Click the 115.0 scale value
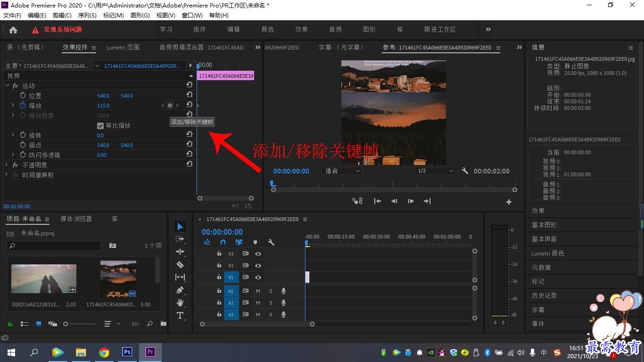 (x=103, y=106)
